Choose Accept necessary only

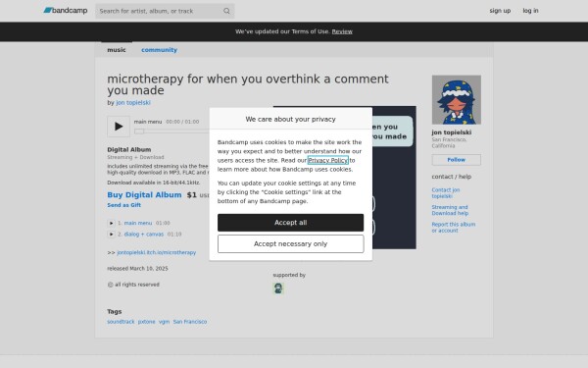pos(291,244)
